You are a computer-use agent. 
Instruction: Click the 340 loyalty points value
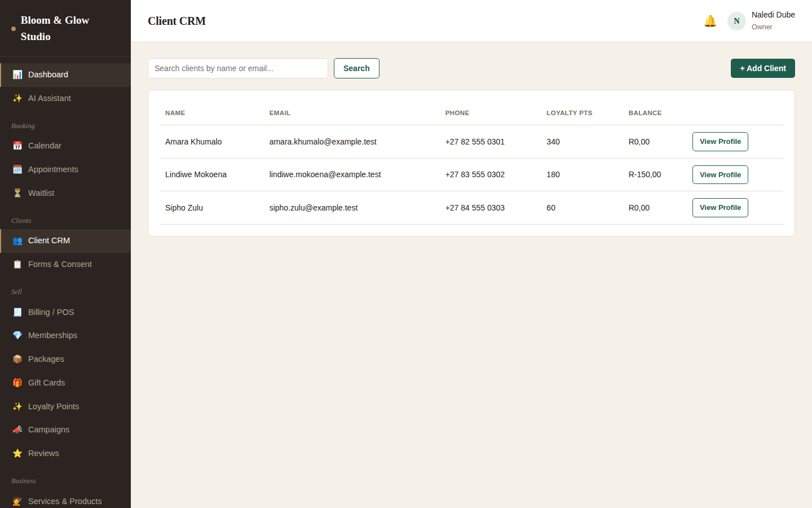click(x=553, y=142)
